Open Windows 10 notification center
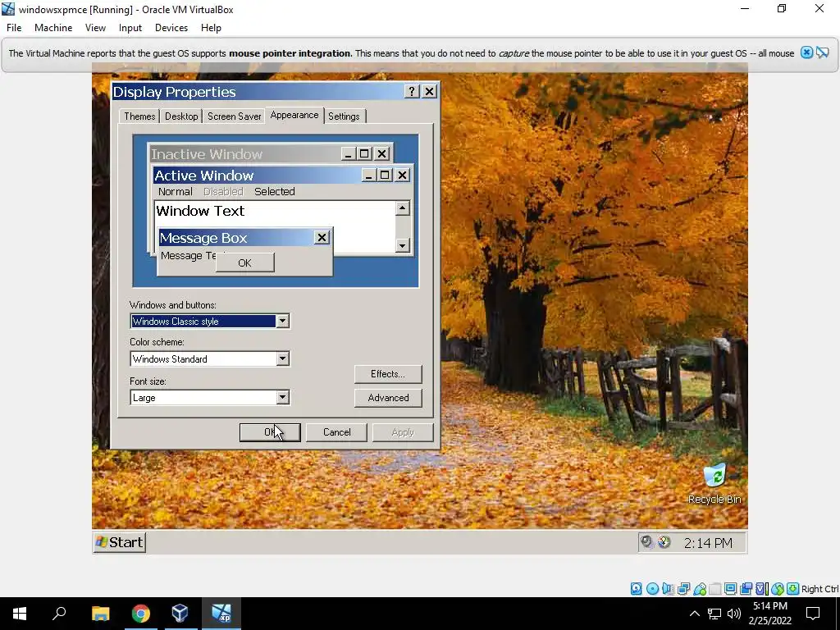The image size is (840, 630). coord(813,614)
